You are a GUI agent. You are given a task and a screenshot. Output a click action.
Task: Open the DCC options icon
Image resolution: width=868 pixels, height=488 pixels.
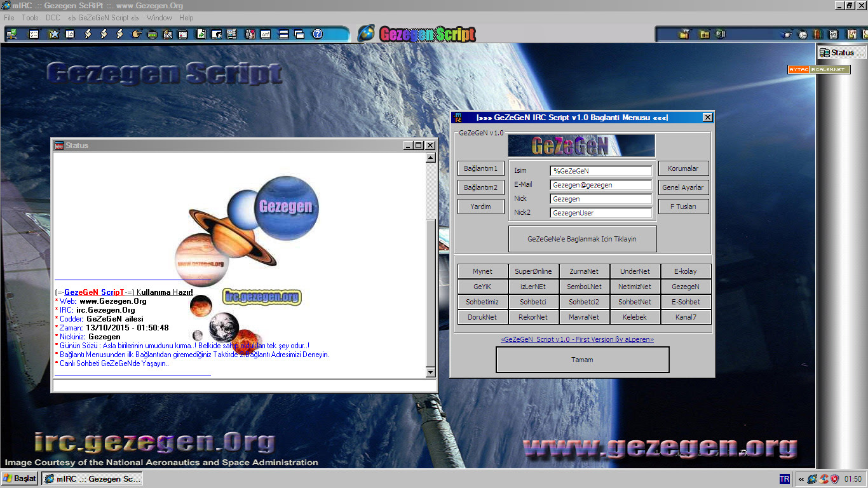pos(232,34)
